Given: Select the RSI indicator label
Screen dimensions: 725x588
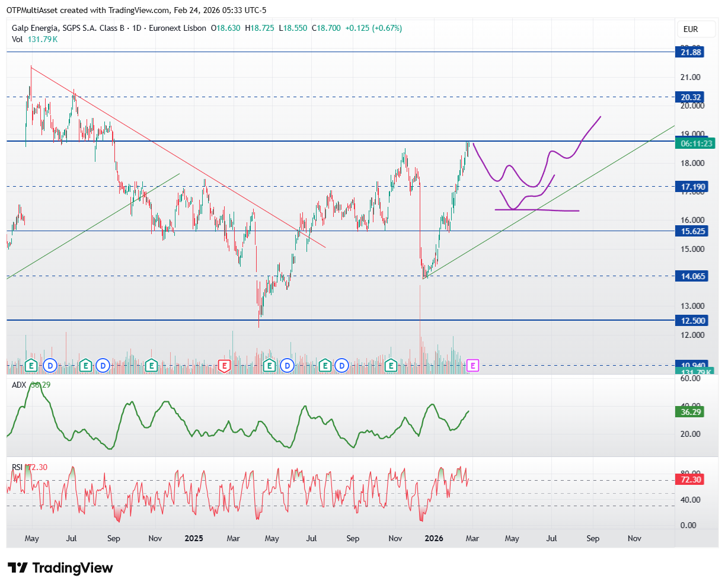Looking at the screenshot, I should click(x=18, y=467).
